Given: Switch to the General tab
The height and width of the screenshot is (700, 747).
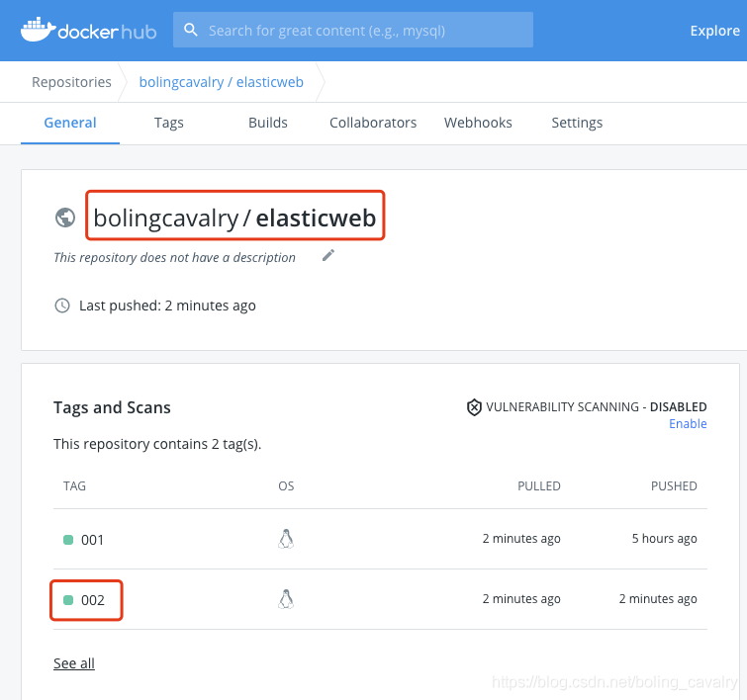Looking at the screenshot, I should (x=70, y=123).
